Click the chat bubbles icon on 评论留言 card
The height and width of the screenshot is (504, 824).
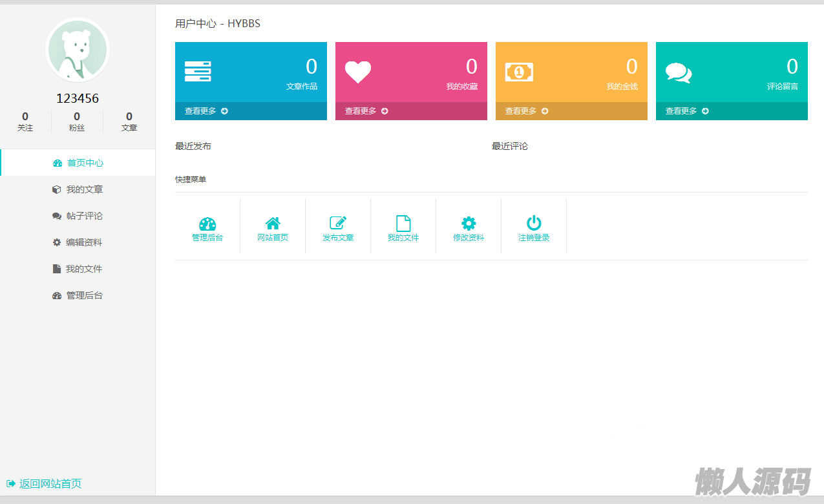[x=678, y=72]
